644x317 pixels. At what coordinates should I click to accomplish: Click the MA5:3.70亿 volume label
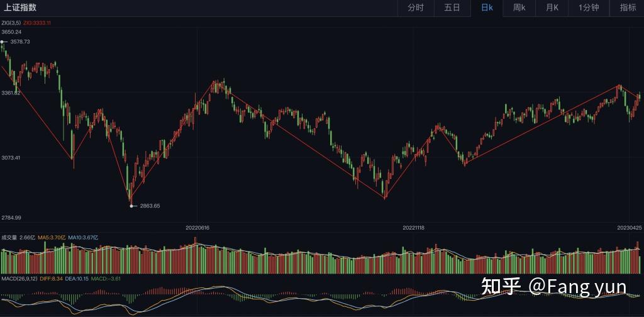52,237
